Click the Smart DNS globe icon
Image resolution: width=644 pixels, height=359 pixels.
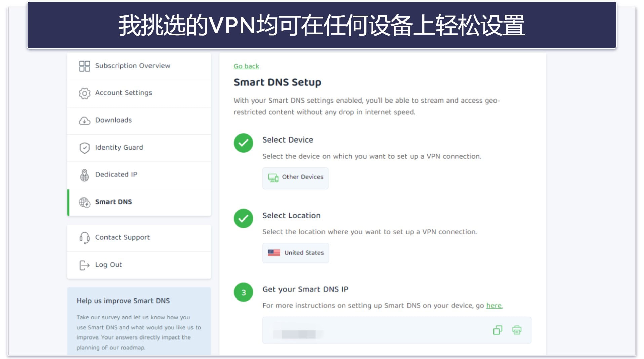click(x=84, y=202)
